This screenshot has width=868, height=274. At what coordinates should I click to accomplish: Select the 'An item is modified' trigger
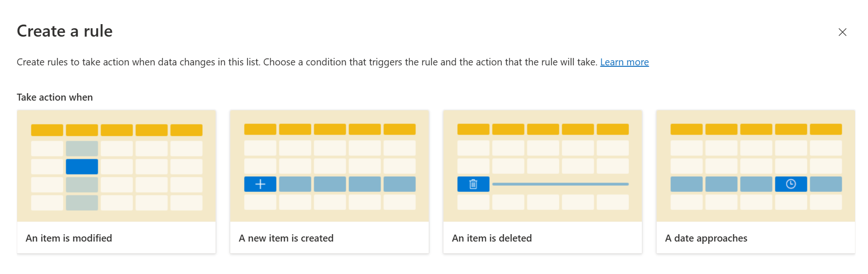point(116,238)
